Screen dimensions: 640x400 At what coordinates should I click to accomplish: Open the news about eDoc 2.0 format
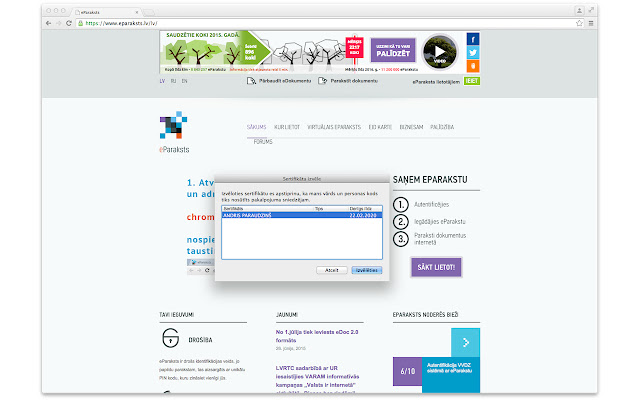[317, 336]
